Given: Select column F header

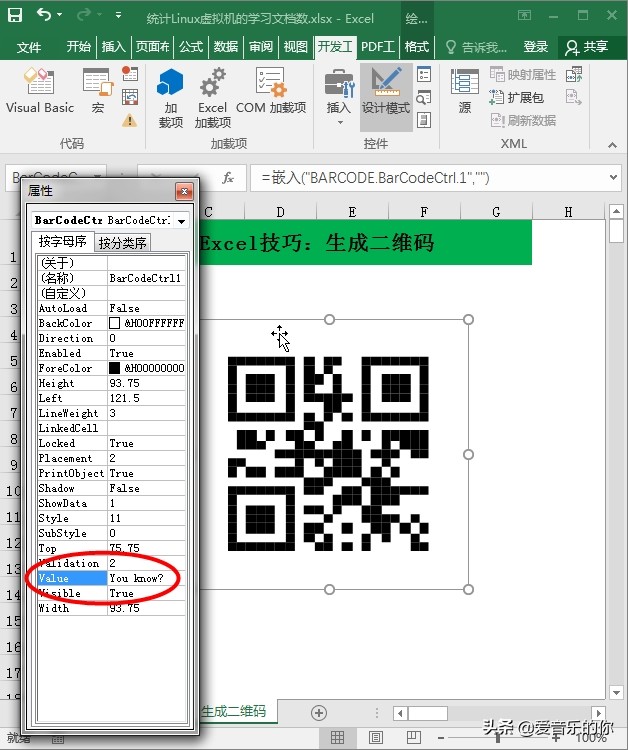Looking at the screenshot, I should [x=424, y=212].
